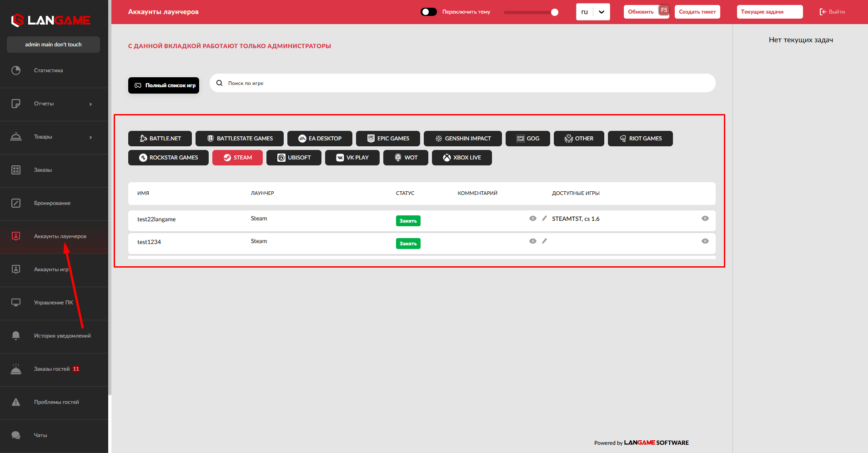Click the Аккаунты игр sidebar icon
868x453 pixels.
pyautogui.click(x=16, y=269)
